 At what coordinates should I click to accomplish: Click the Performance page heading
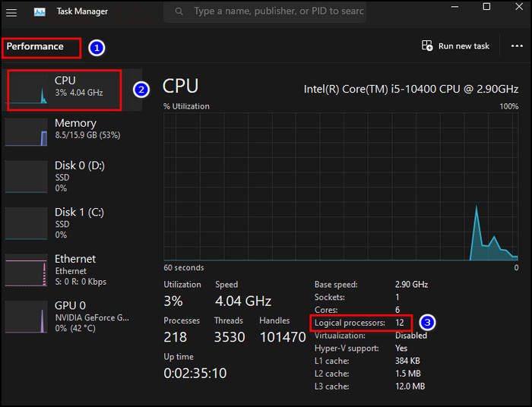[x=35, y=46]
